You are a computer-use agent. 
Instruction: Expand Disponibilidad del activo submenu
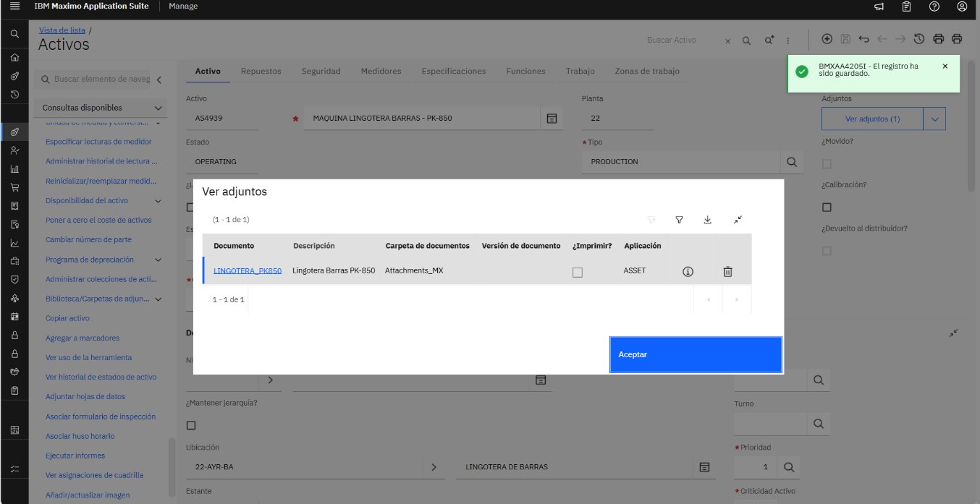pos(159,200)
